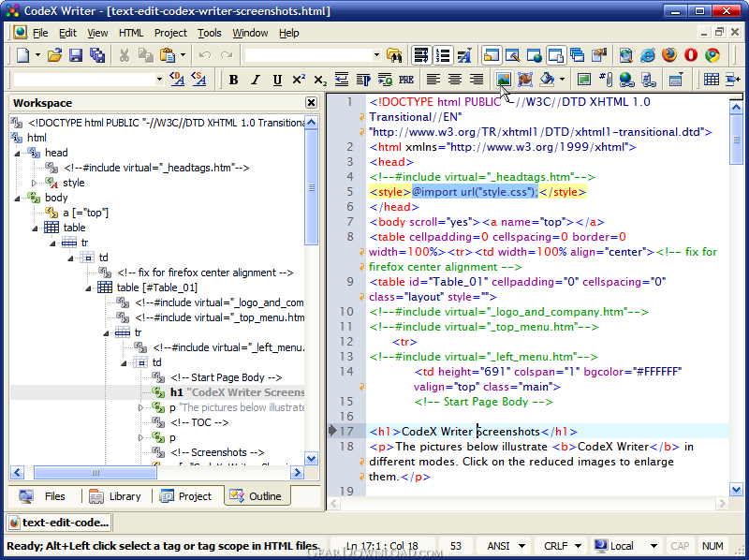The image size is (749, 560).
Task: Preview page in Firefox browser icon
Action: (x=669, y=55)
